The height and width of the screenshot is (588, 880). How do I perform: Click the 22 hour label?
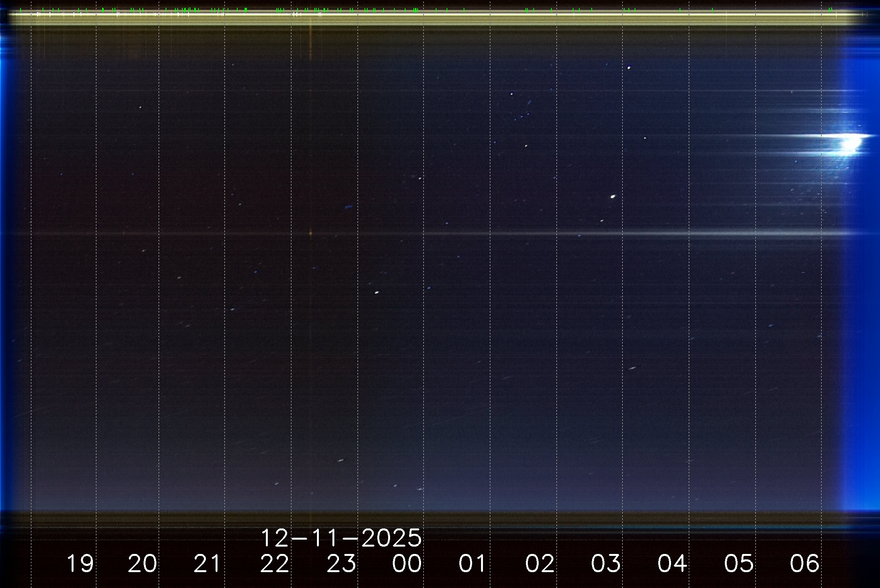pyautogui.click(x=274, y=563)
